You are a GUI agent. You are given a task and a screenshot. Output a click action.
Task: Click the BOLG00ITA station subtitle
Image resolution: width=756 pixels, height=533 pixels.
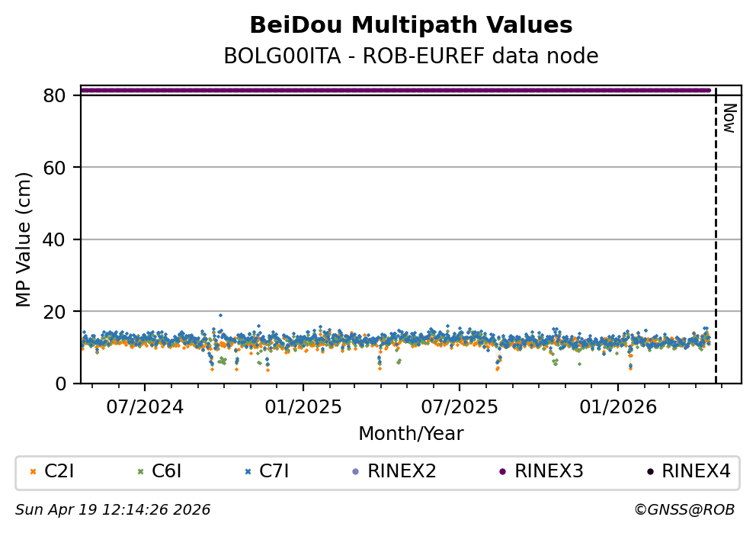pyautogui.click(x=411, y=56)
